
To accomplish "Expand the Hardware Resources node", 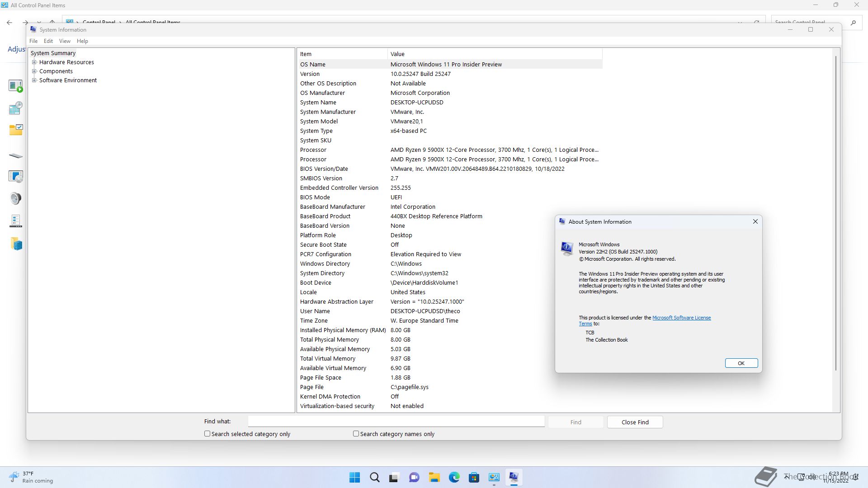I will tap(34, 62).
